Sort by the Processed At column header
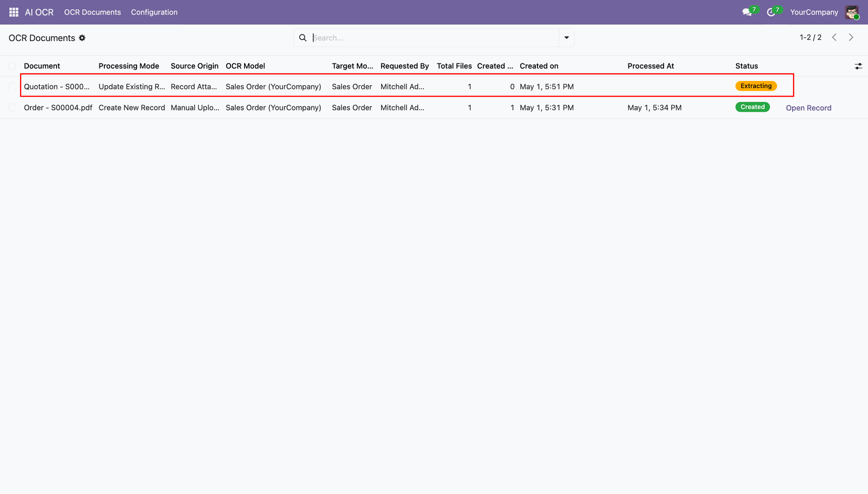Screen dimensions: 868x494 point(651,66)
